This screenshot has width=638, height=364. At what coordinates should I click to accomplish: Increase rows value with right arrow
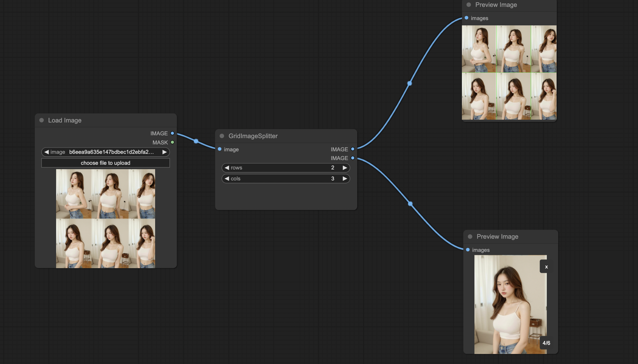coord(345,168)
